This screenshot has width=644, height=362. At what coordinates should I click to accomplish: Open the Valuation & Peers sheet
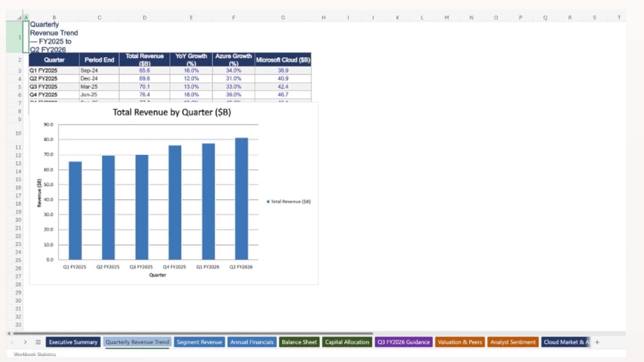coord(460,342)
